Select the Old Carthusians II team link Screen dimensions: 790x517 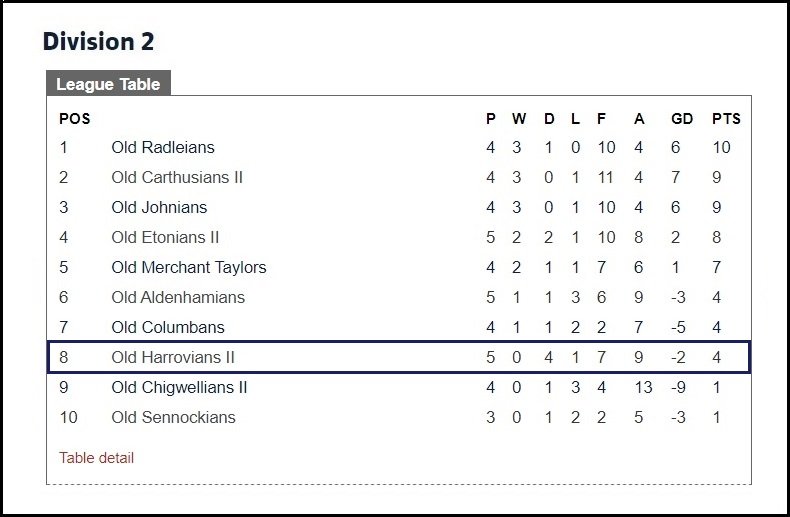point(177,177)
